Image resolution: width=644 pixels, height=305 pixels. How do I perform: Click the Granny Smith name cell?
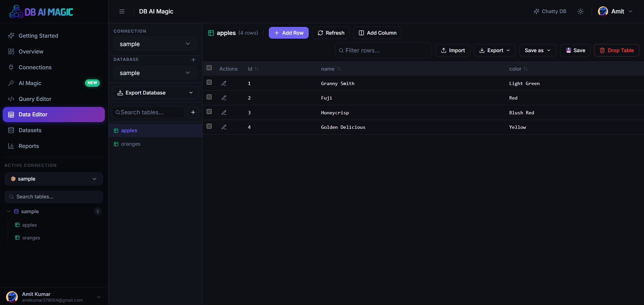pos(338,83)
